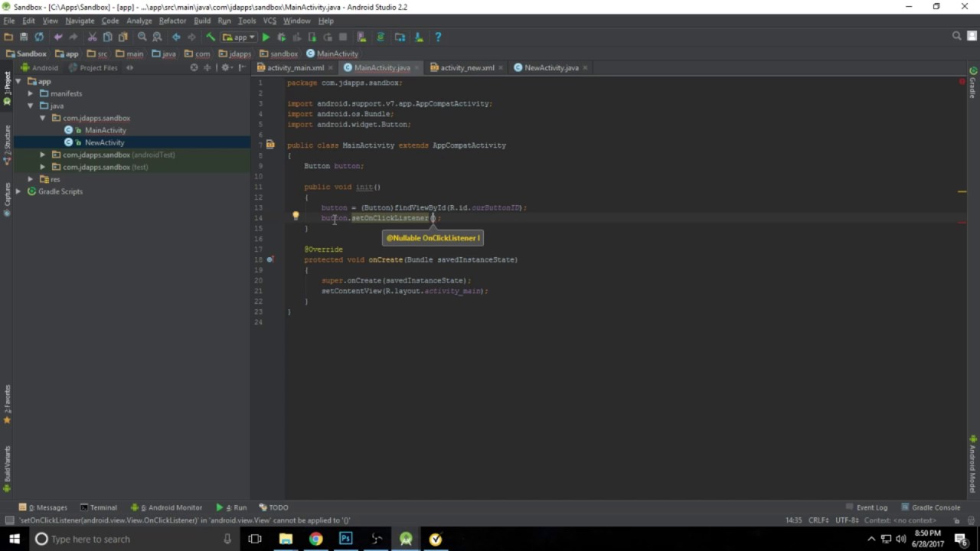Viewport: 980px width, 551px height.
Task: Switch to the NewActivity.java tab
Action: coord(551,67)
